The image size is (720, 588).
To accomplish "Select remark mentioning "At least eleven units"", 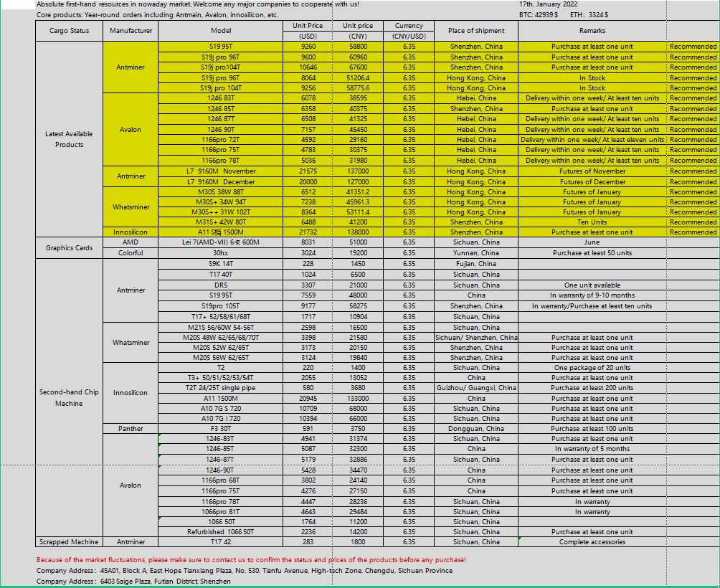I will (592, 140).
